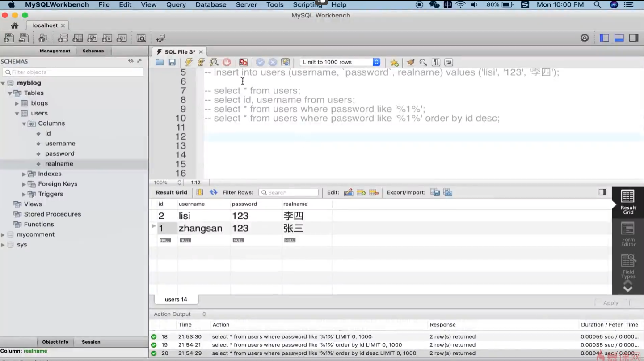Open a script file in the editor
The height and width of the screenshot is (361, 644).
(160, 62)
